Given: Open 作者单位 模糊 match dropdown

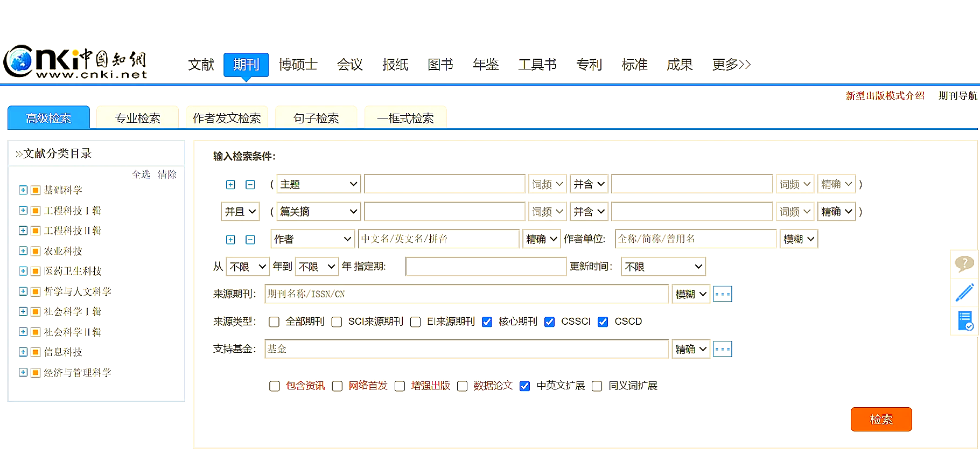Looking at the screenshot, I should pos(799,239).
